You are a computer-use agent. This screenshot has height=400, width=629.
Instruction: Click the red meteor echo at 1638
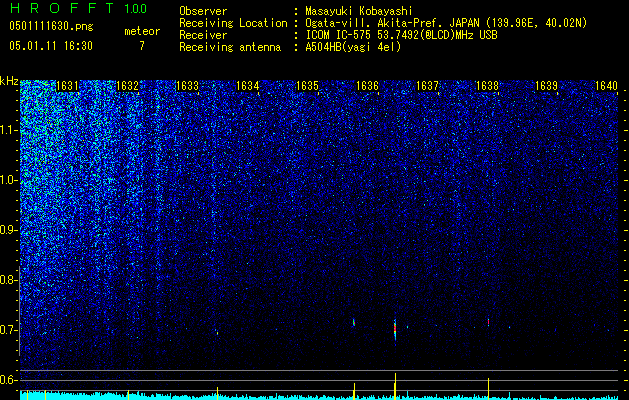tap(488, 322)
